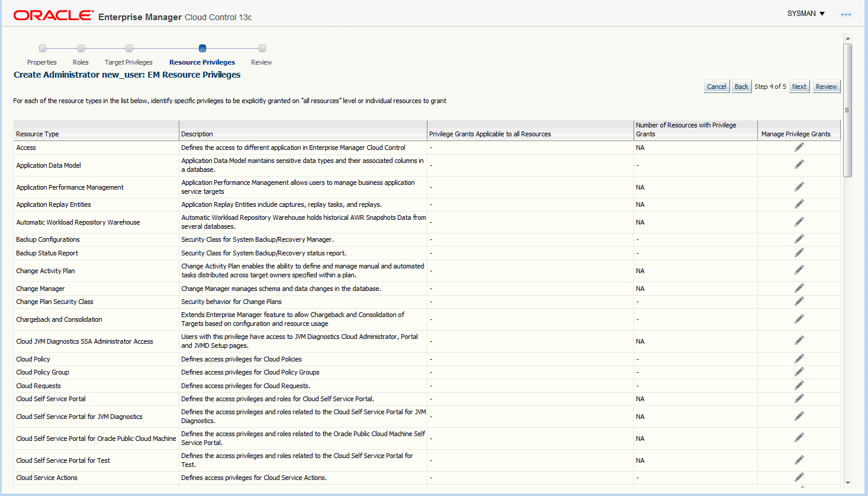Edit Cloud Self Service Portal privilege grants
This screenshot has width=868, height=496.
[x=799, y=398]
